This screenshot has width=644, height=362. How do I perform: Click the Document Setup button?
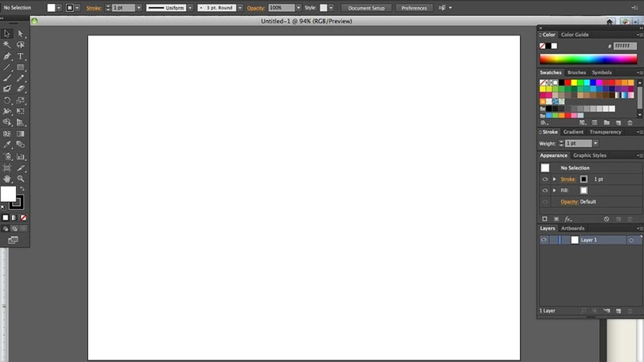(367, 7)
